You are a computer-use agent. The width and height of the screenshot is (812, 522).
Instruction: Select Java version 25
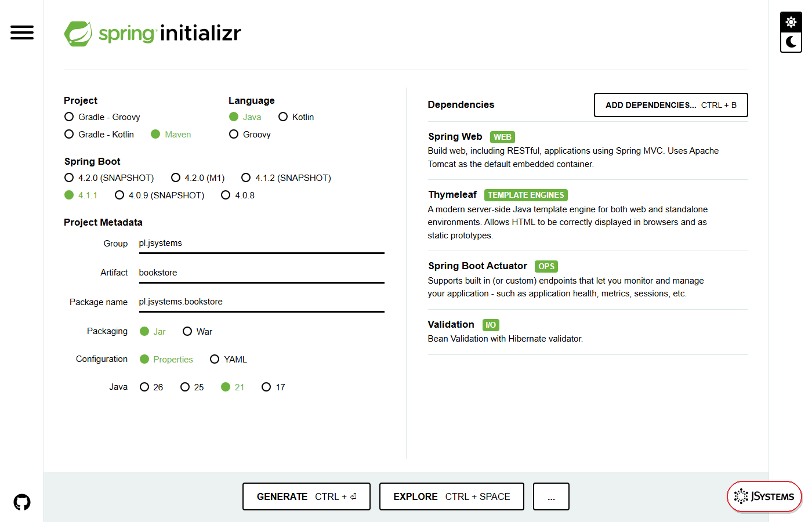pos(193,387)
